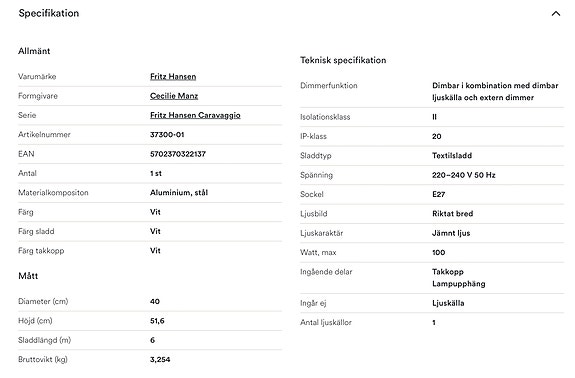Click the Ljusbild value Riktat bred
Image resolution: width=575 pixels, height=378 pixels.
click(453, 214)
